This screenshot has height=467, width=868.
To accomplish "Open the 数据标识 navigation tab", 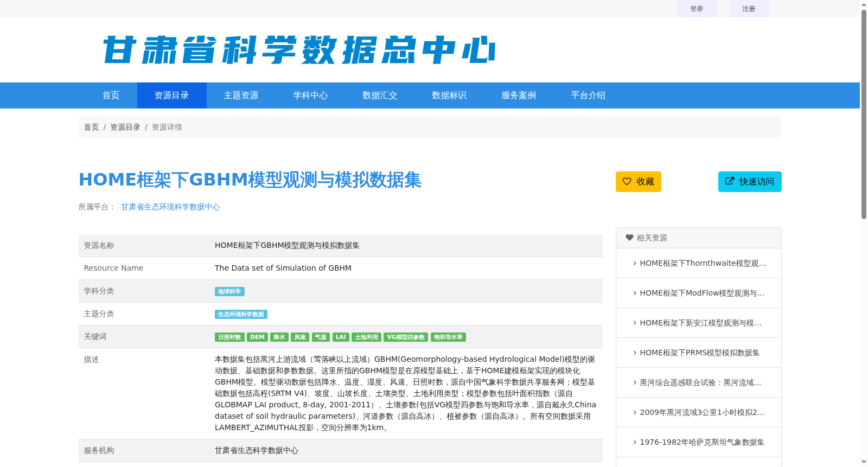I will [x=450, y=95].
